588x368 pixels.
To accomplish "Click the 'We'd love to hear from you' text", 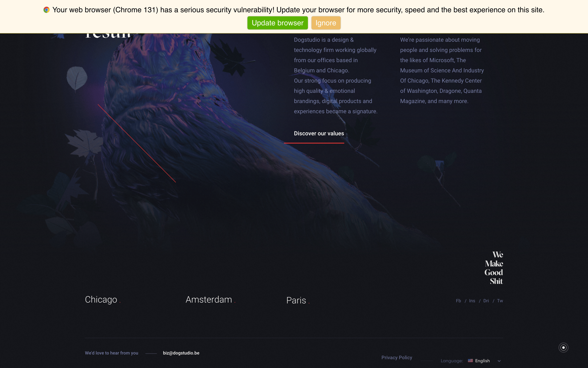I will point(111,353).
